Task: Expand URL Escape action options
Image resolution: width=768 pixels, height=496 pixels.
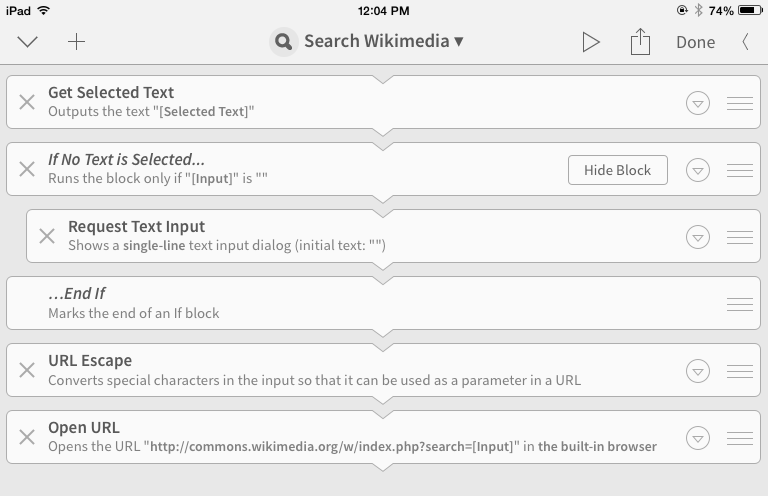Action: [x=698, y=371]
